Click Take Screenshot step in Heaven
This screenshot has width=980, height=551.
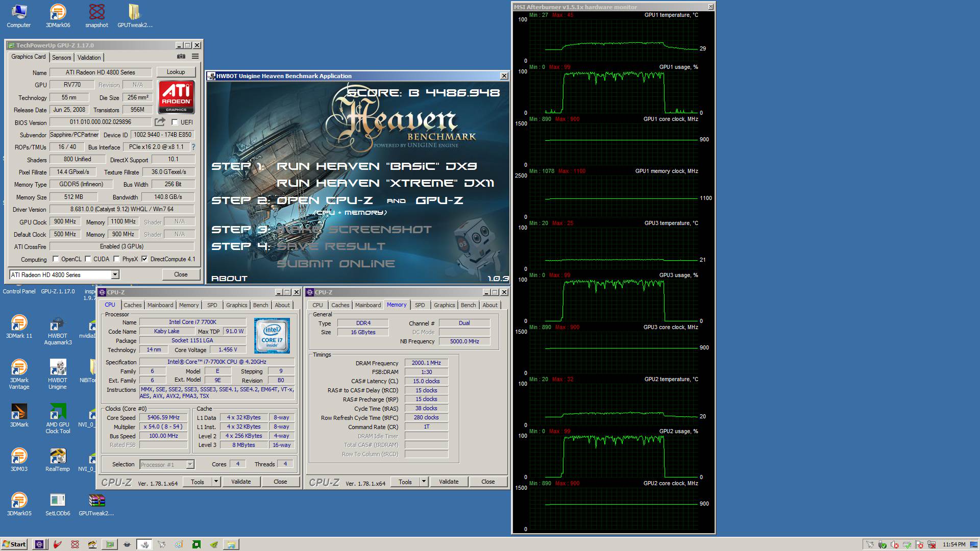tap(354, 230)
